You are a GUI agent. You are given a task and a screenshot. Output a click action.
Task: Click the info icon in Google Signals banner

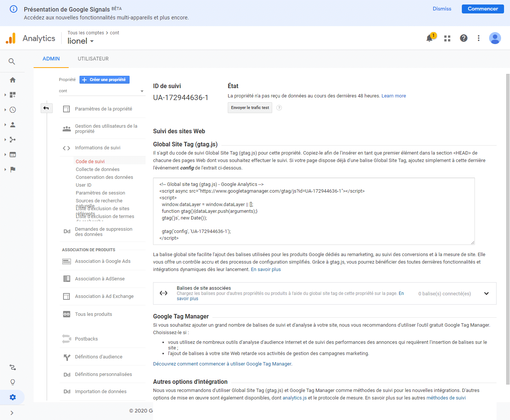(x=13, y=9)
